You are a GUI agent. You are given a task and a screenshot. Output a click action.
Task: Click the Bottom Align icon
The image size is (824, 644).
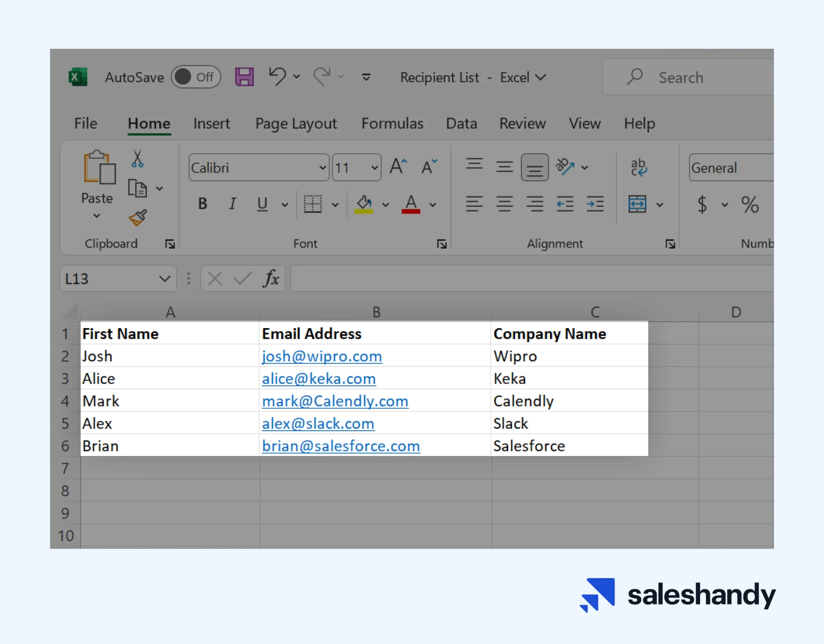pos(535,167)
